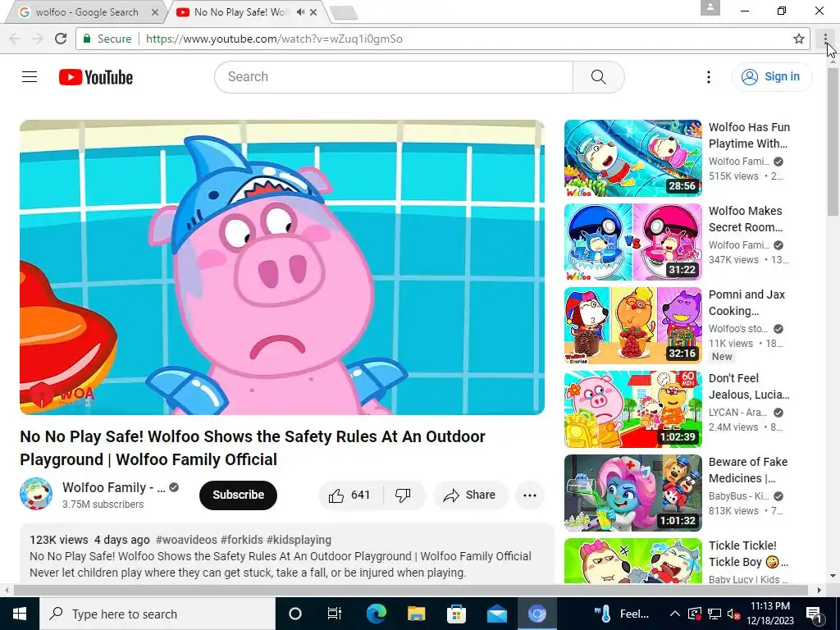
Task: Close the wolfoo Google Search tab
Action: click(155, 11)
